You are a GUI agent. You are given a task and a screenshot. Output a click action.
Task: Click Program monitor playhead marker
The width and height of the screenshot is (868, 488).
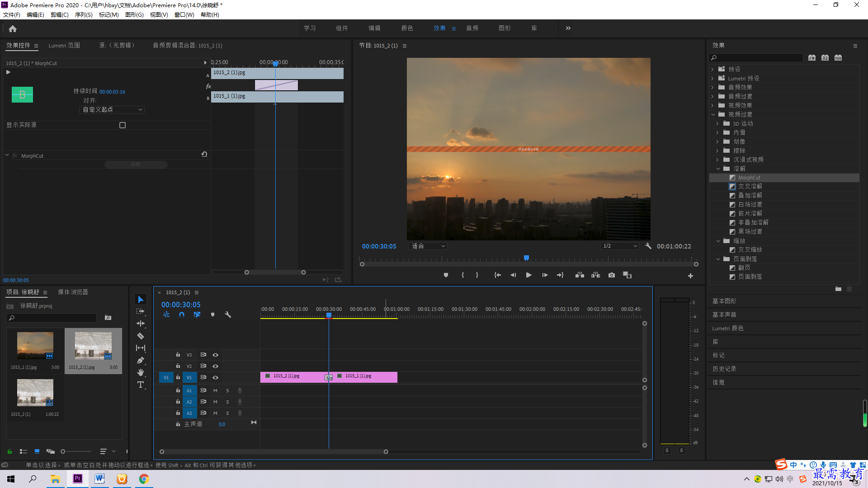coord(526,258)
